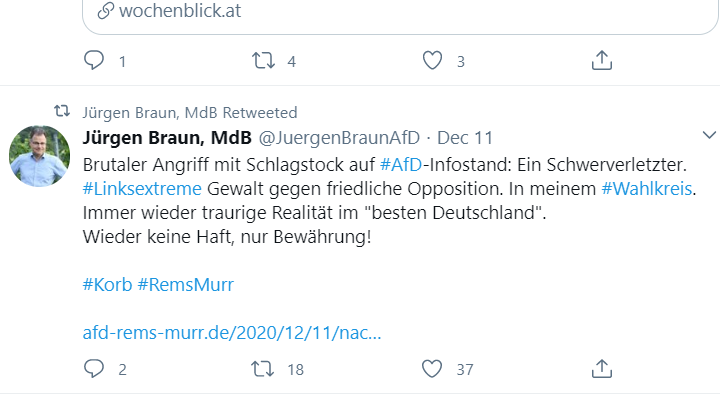
Task: Open the Dec 11 tweet timestamp
Action: tap(465, 136)
